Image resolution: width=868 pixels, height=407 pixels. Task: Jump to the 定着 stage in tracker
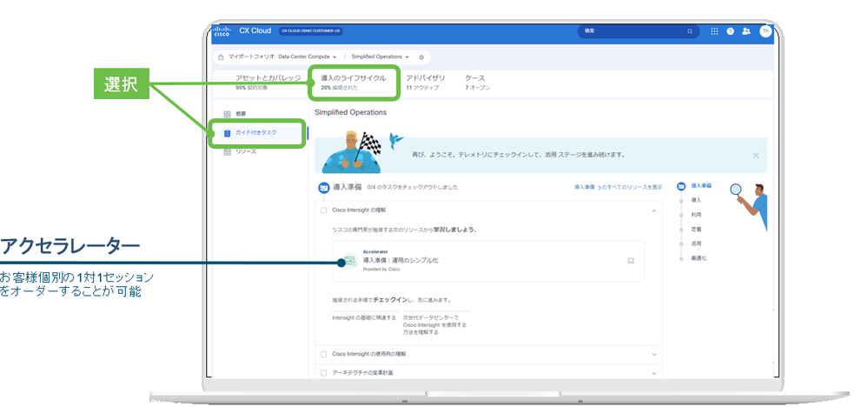click(x=696, y=230)
